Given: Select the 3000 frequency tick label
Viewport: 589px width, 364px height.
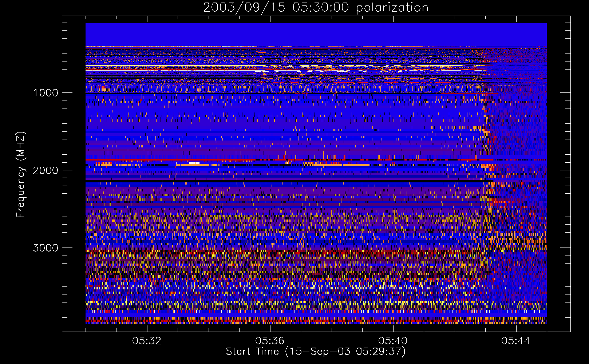Looking at the screenshot, I should 46,248.
